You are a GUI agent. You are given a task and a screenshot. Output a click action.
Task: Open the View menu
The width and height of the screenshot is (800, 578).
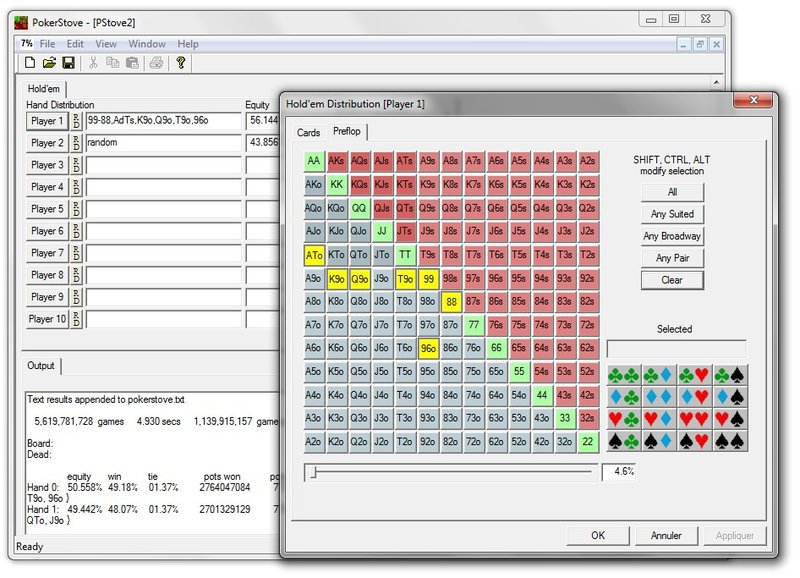pos(106,44)
